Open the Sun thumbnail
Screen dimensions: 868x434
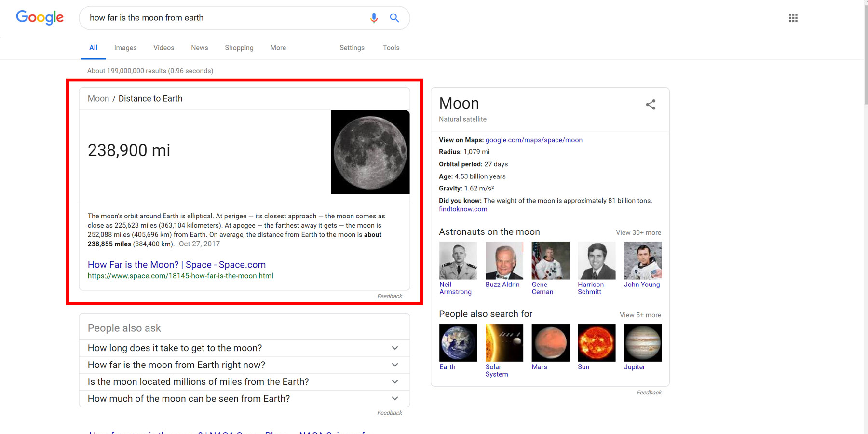point(597,343)
